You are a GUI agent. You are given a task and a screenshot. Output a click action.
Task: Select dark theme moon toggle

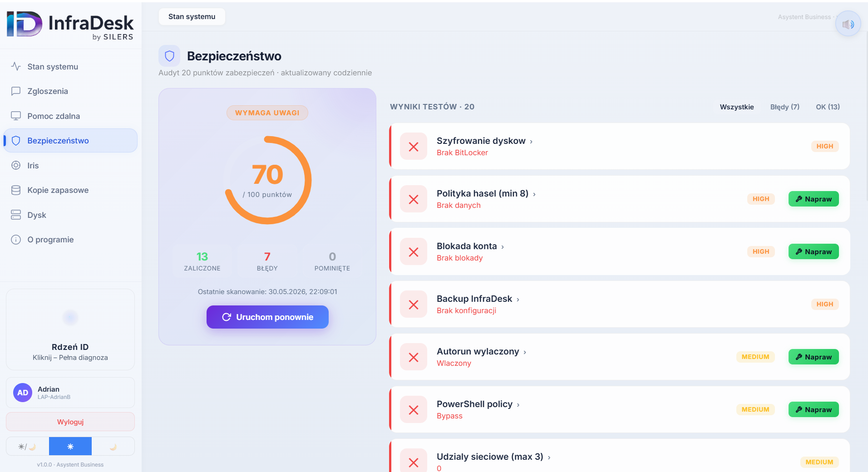click(x=113, y=447)
